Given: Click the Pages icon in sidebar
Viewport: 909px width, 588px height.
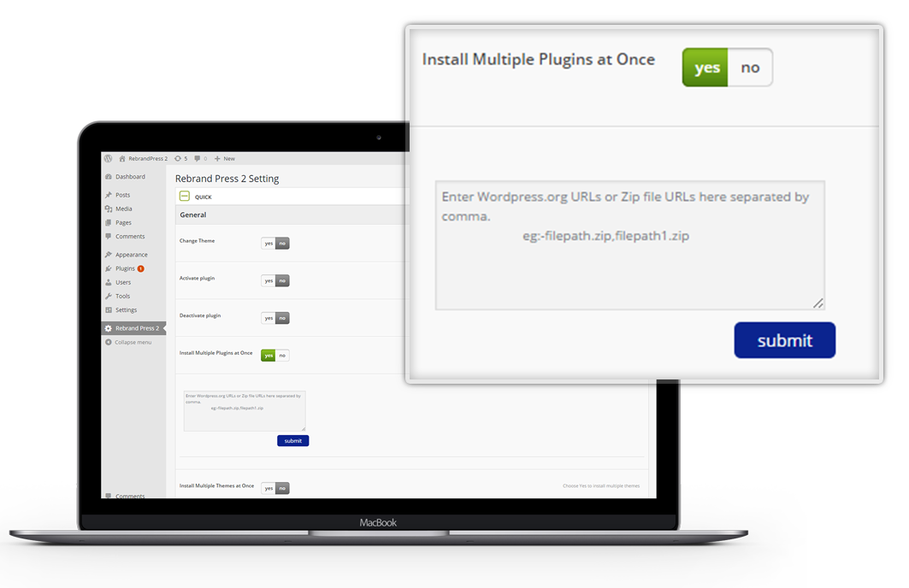Looking at the screenshot, I should click(x=109, y=222).
